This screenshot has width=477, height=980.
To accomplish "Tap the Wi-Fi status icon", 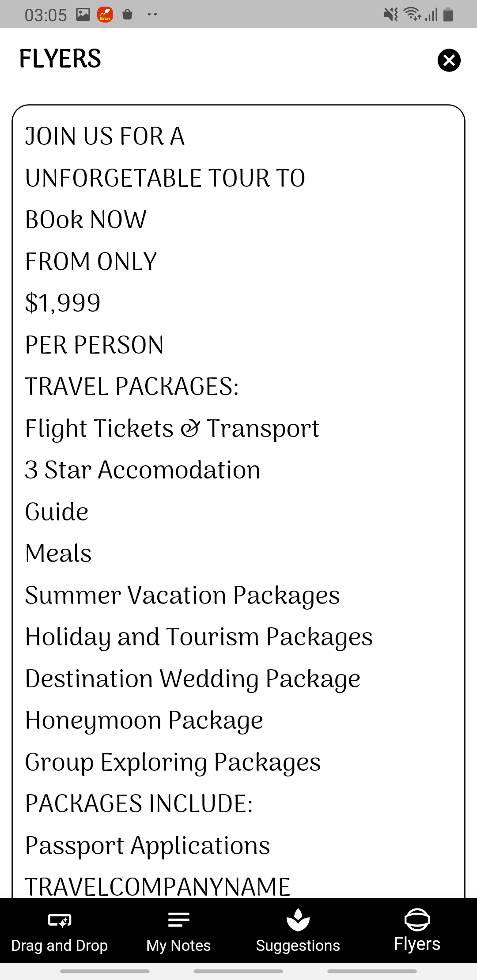I will pos(413,15).
